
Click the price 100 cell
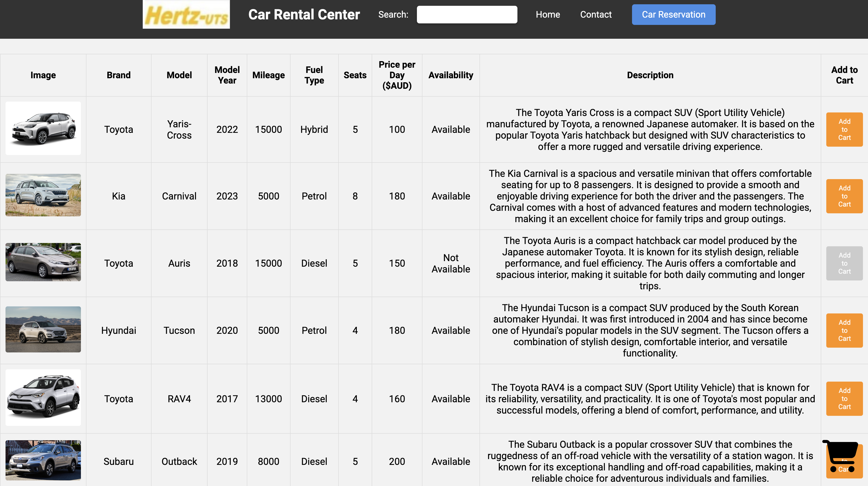coord(397,130)
